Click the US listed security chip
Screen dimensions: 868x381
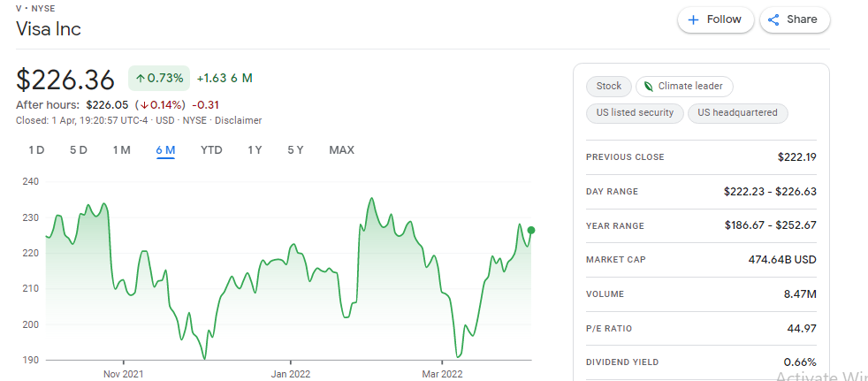635,113
